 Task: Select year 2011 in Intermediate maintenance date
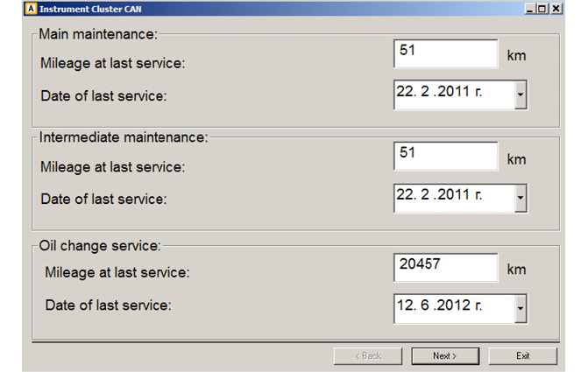click(x=452, y=194)
